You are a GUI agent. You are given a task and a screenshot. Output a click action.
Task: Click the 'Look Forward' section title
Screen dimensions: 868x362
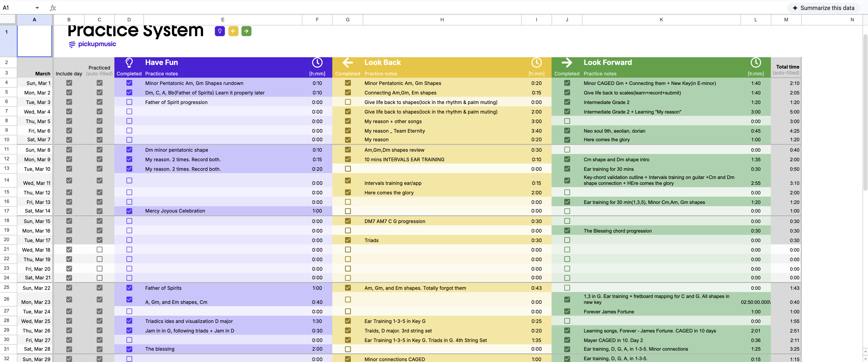[x=608, y=62]
